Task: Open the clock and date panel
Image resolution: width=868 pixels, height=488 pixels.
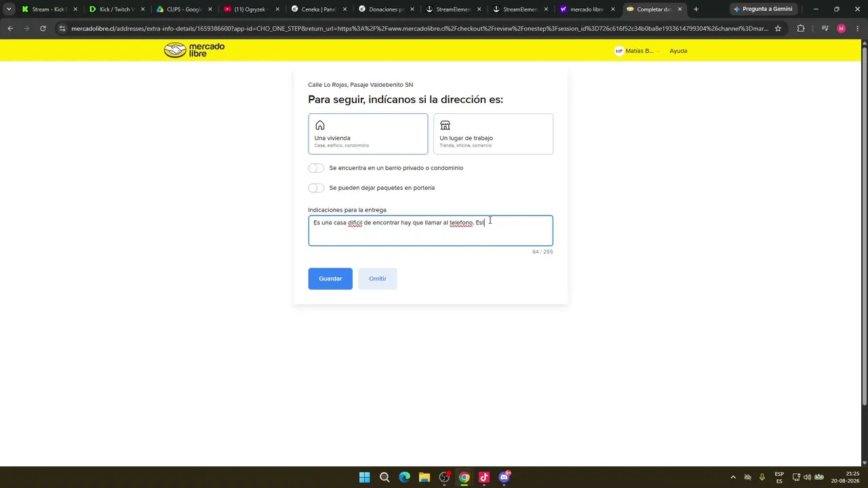Action: pos(846,477)
